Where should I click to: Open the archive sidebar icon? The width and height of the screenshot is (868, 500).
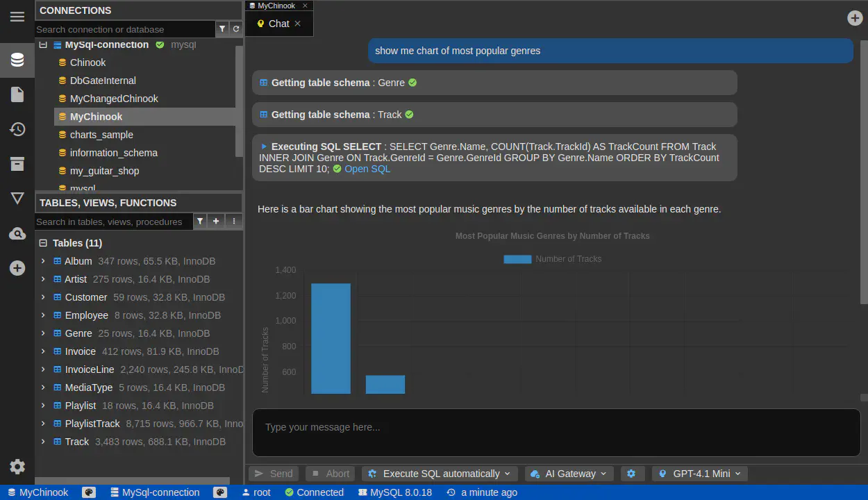coord(17,164)
